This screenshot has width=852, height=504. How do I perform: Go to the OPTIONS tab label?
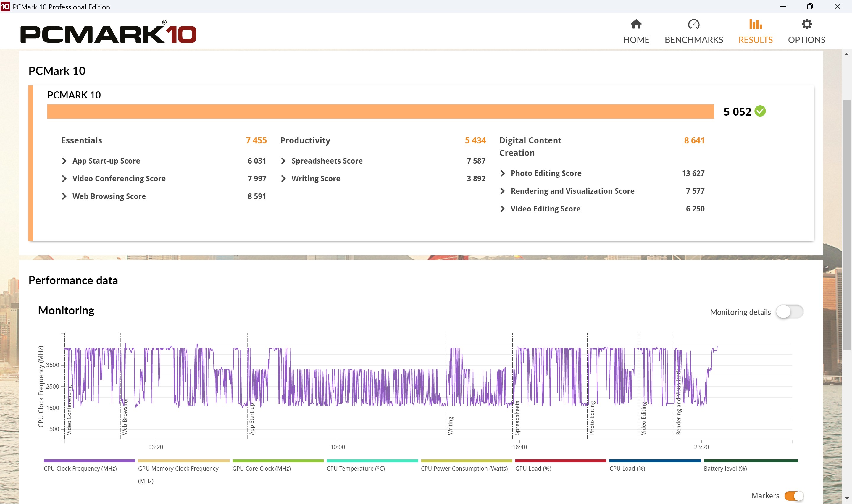point(806,40)
